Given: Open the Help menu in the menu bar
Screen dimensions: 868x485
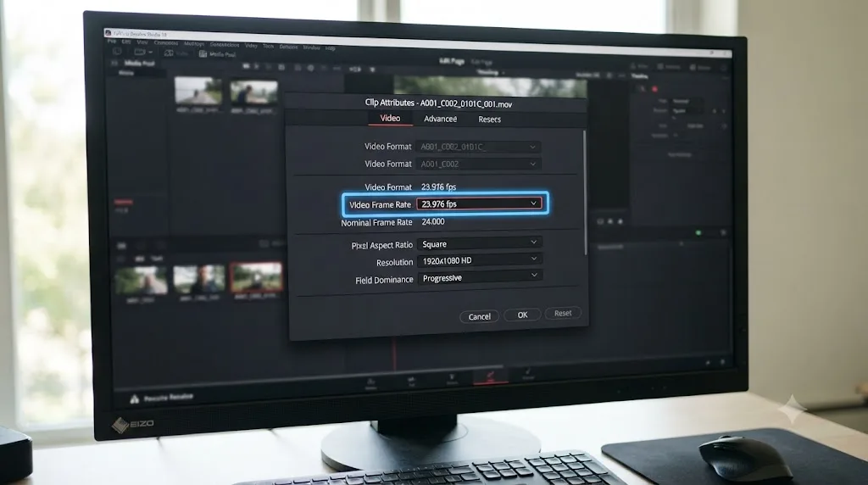Looking at the screenshot, I should (x=330, y=48).
